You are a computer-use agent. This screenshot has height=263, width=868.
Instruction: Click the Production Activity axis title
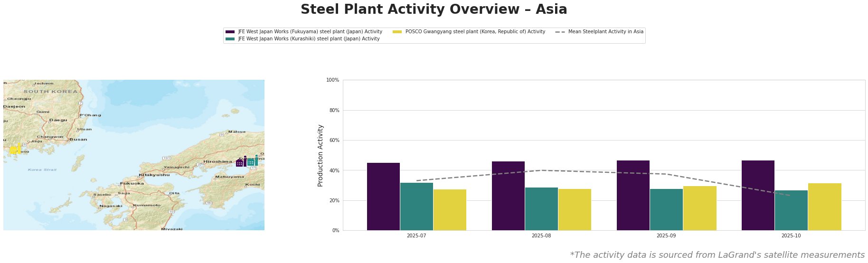tap(321, 155)
